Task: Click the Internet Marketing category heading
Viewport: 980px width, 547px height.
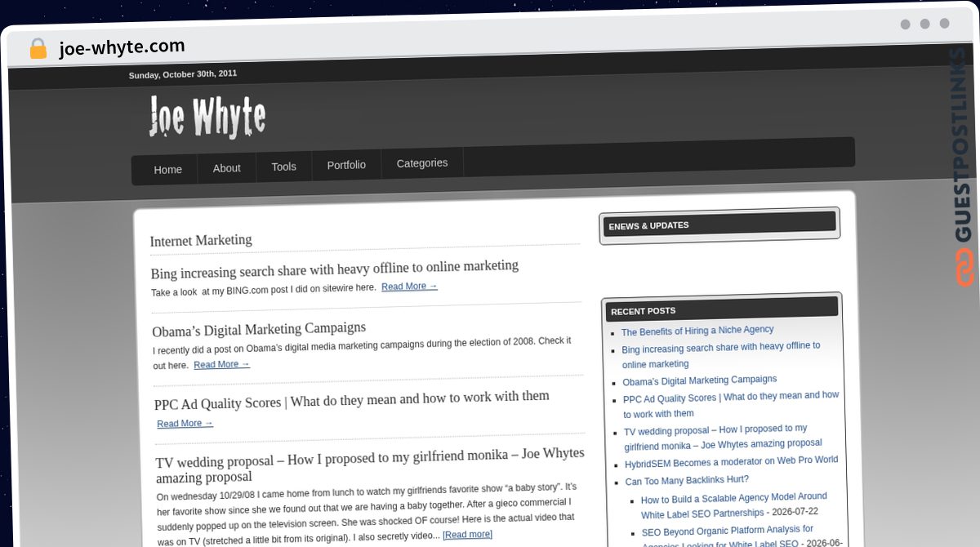Action: 201,240
